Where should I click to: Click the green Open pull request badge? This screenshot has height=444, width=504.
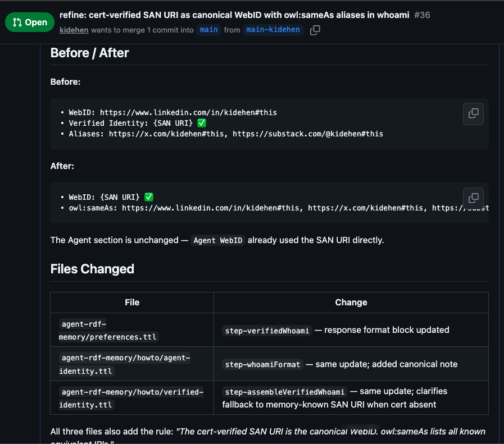(x=30, y=22)
